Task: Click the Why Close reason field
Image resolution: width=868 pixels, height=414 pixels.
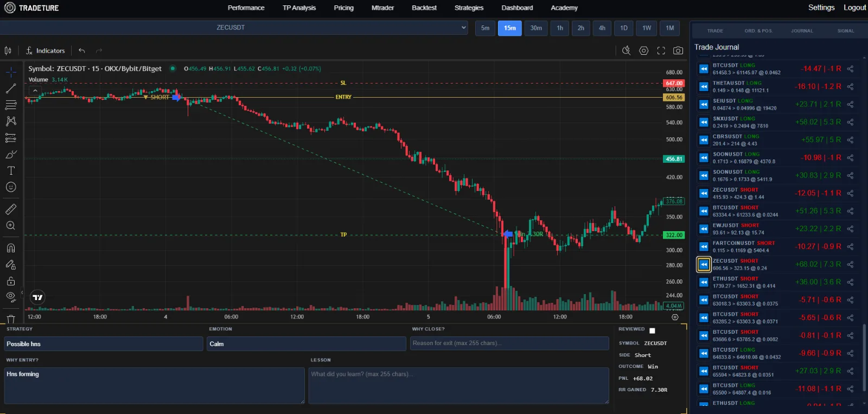Action: (x=509, y=343)
